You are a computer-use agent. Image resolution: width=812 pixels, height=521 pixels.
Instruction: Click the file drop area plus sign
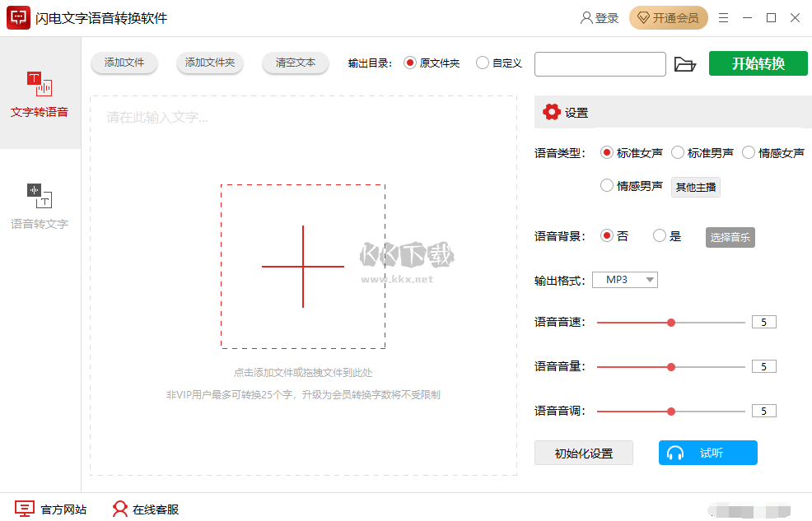(x=303, y=266)
